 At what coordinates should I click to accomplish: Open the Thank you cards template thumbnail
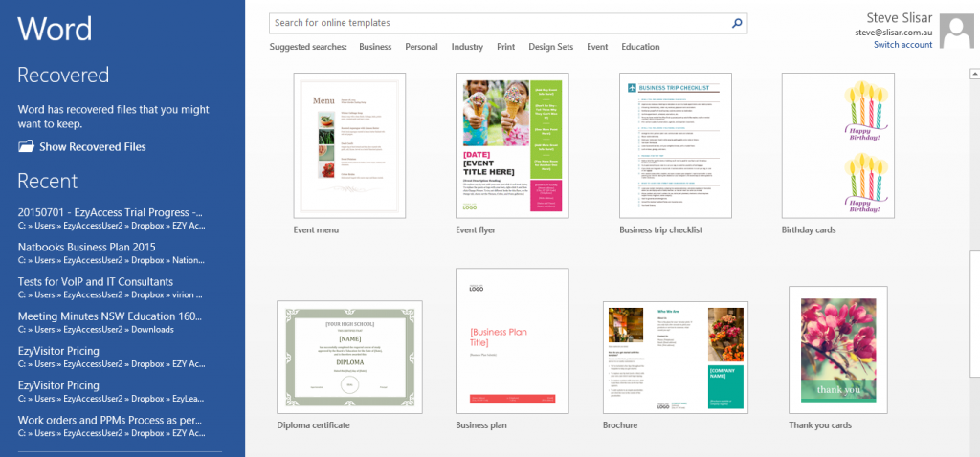pyautogui.click(x=837, y=350)
